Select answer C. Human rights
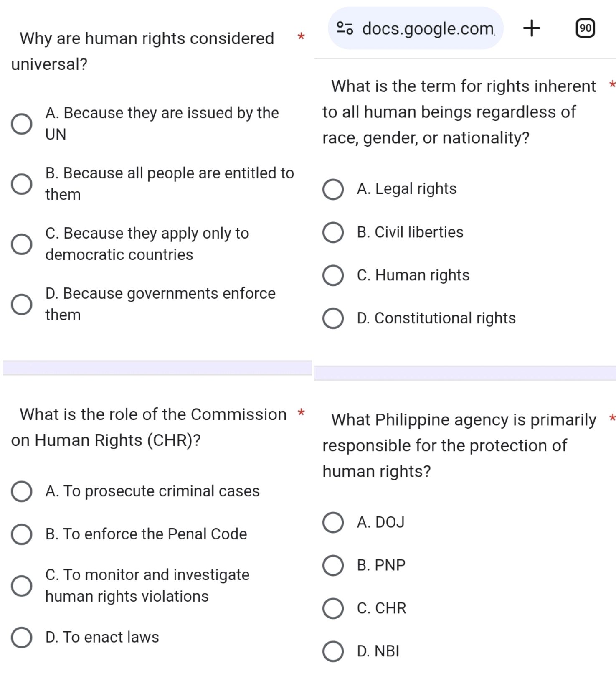The width and height of the screenshot is (616, 676). coord(333,275)
